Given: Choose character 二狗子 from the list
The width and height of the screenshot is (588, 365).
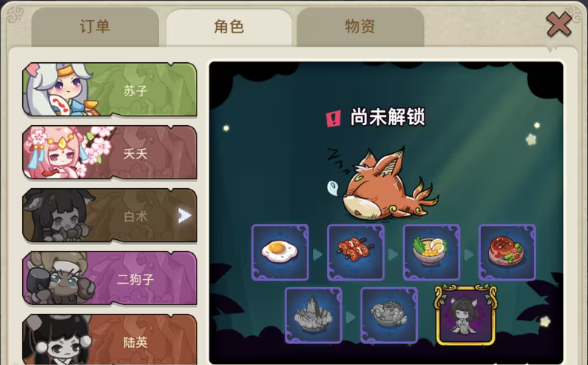Looking at the screenshot, I should pos(109,278).
